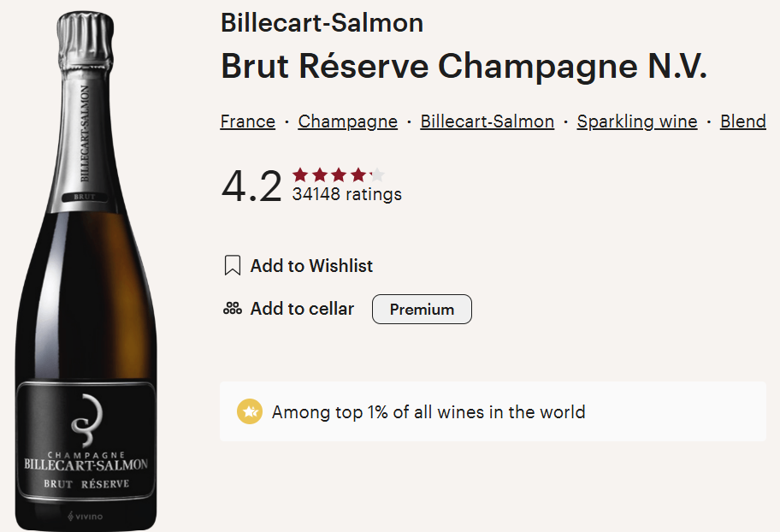Click the Premium badge button
This screenshot has width=780, height=532.
pos(422,309)
